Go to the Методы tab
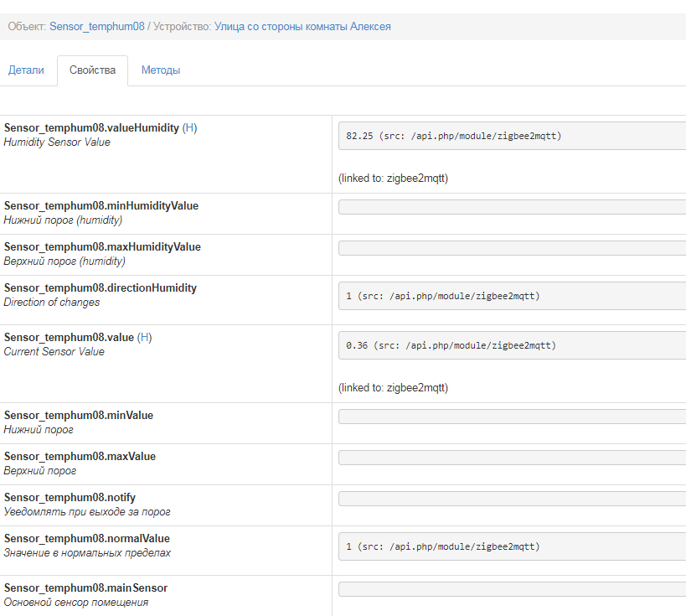Viewport: 686px width, 616px height. click(x=161, y=70)
